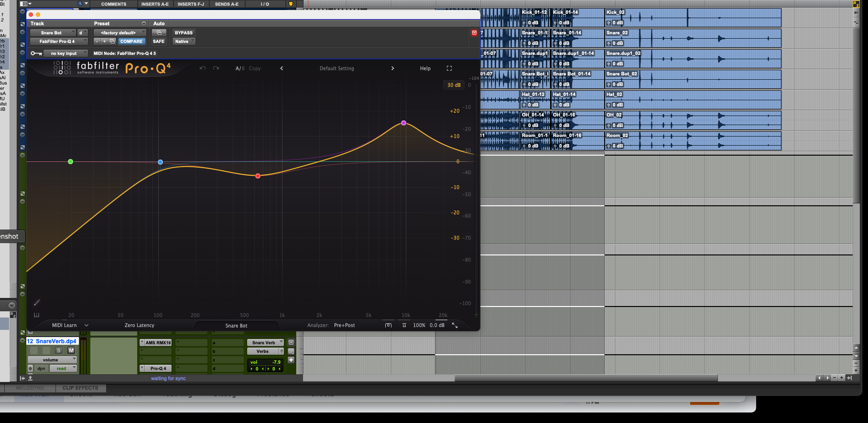This screenshot has width=868, height=423.
Task: Open the read automation mode selector
Action: (63, 369)
